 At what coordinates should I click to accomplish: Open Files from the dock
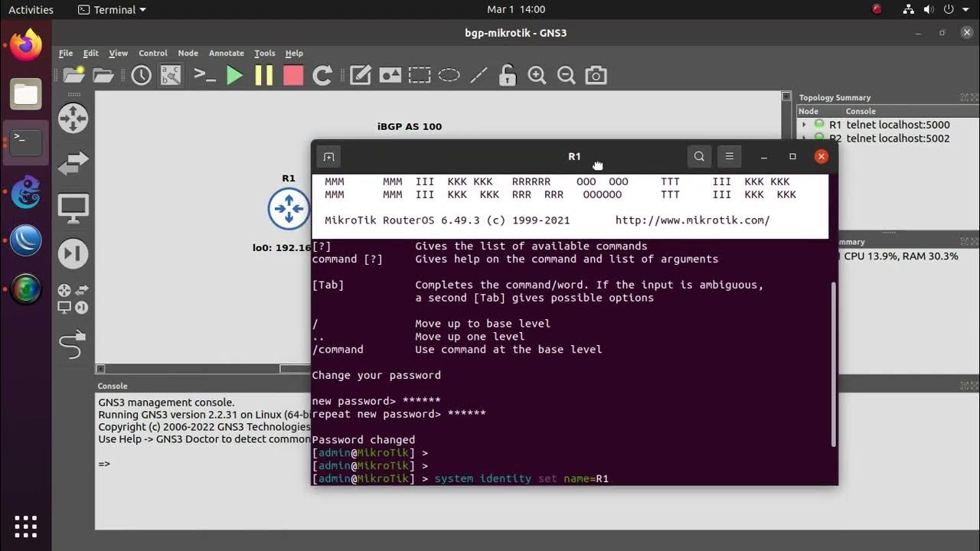(x=26, y=94)
